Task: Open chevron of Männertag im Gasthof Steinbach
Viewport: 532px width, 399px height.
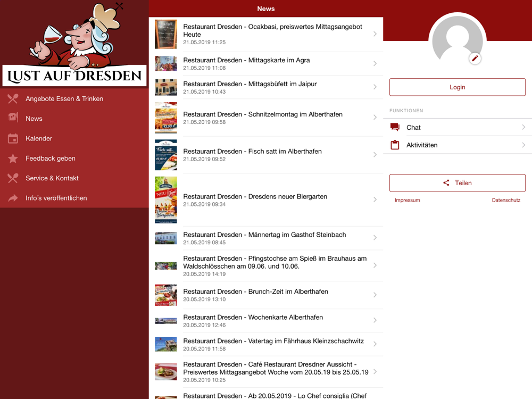Action: tap(375, 238)
